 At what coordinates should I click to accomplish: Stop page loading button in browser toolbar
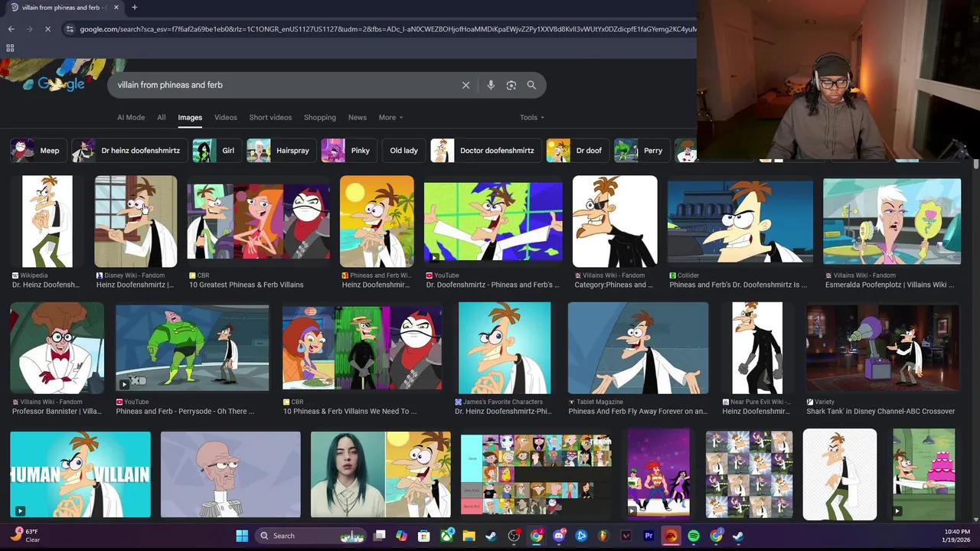[x=47, y=29]
